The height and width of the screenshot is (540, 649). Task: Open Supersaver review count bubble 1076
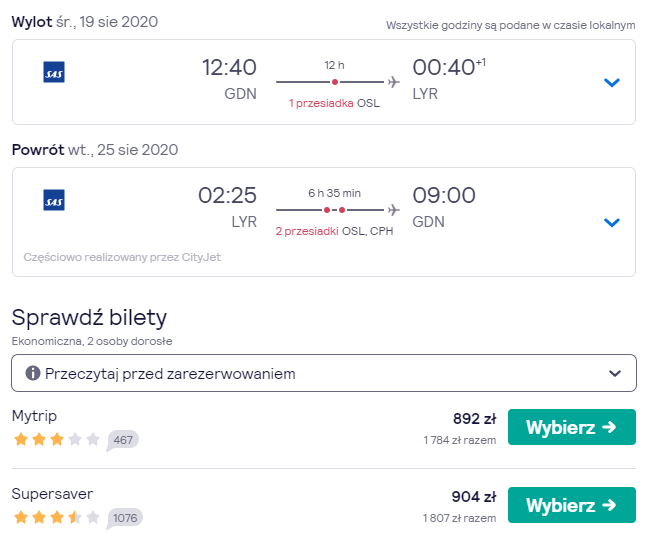125,518
